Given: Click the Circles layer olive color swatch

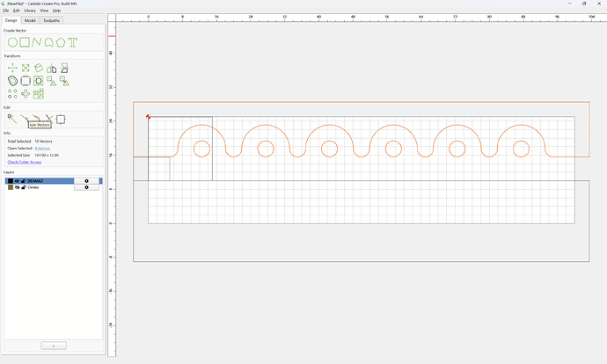Looking at the screenshot, I should click(x=11, y=187).
